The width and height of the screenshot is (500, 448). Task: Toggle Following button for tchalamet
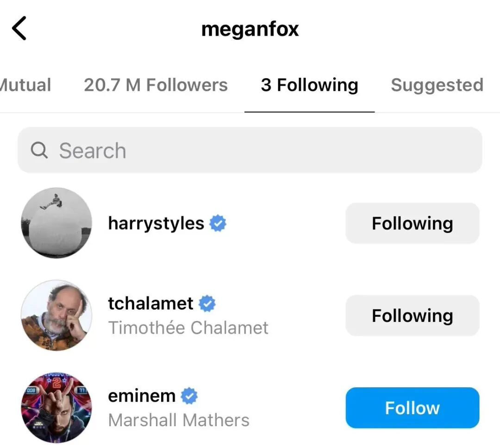412,315
